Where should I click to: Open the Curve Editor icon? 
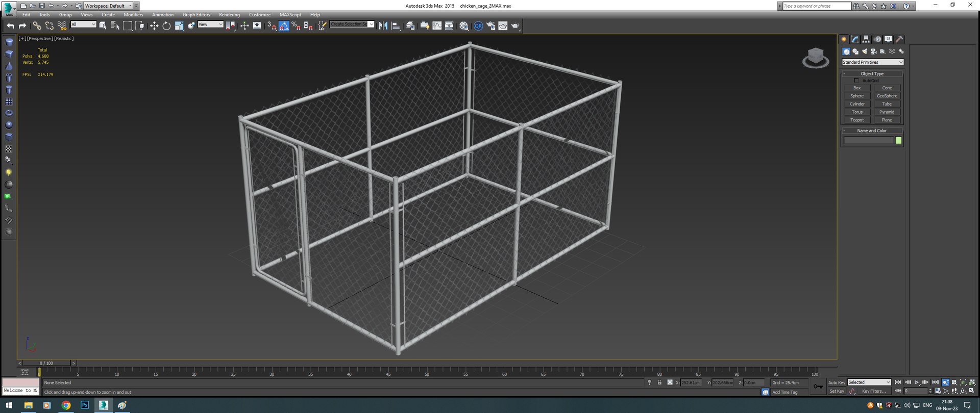[437, 25]
